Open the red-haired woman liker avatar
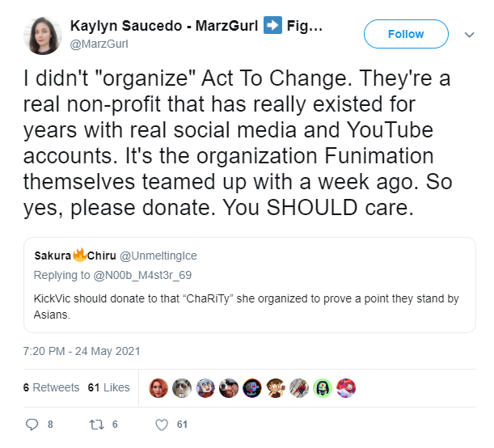494x448 pixels. click(158, 388)
